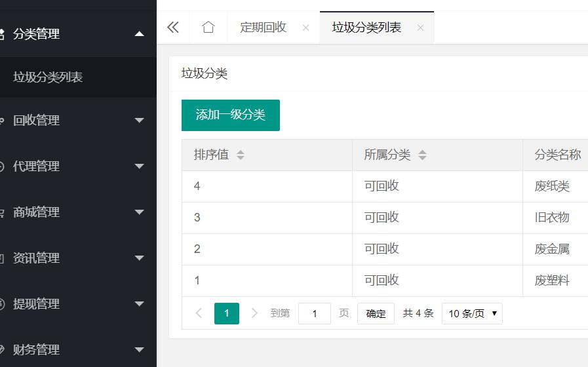The height and width of the screenshot is (367, 588).
Task: Select the 废塑料 cell
Action: pyautogui.click(x=552, y=280)
